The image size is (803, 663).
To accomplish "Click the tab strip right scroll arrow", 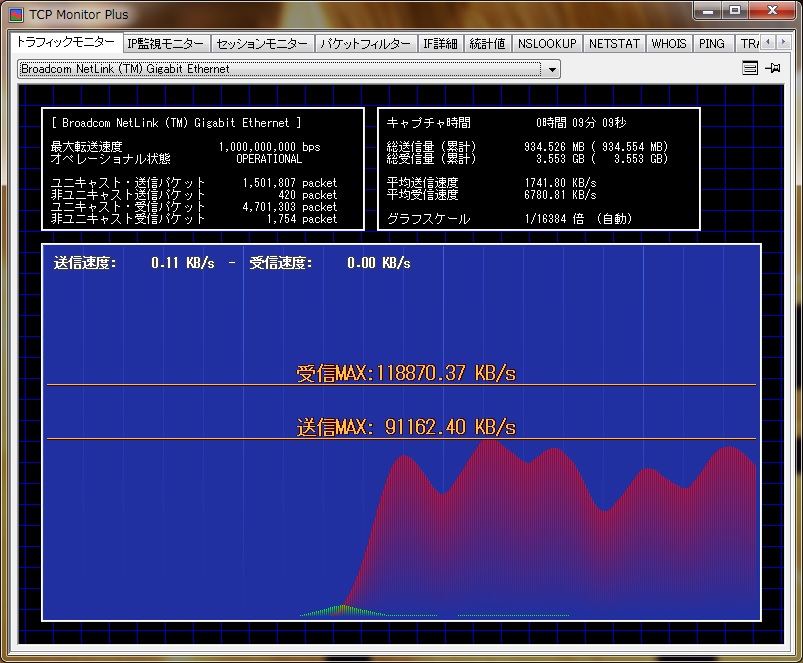I will click(x=783, y=42).
